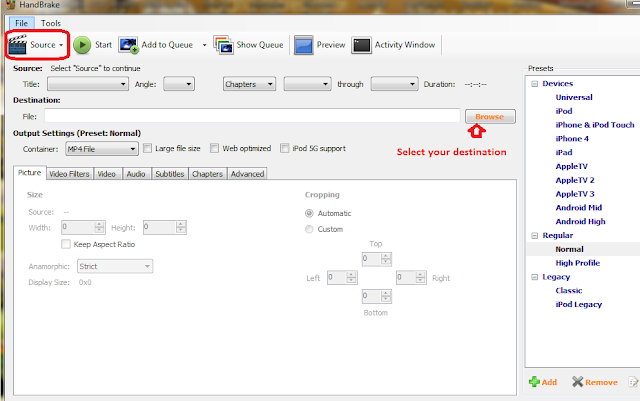Enable Web optimized checkbox
Screen dimensions: 640x401
[214, 148]
